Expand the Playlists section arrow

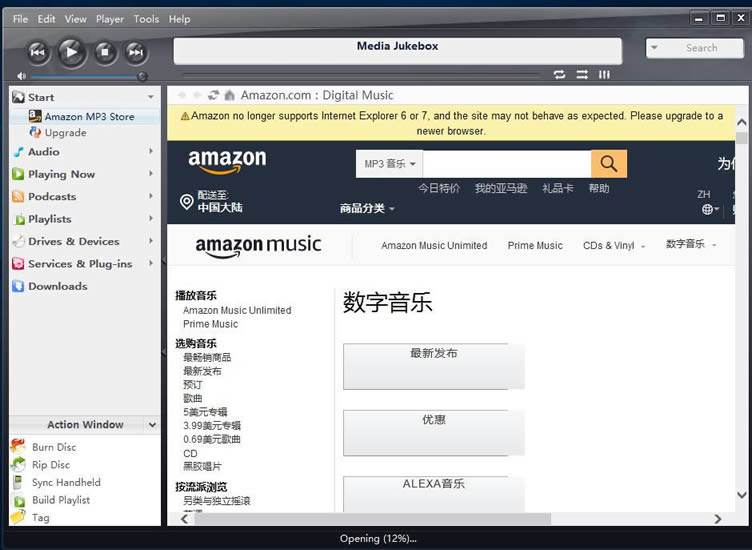click(151, 219)
